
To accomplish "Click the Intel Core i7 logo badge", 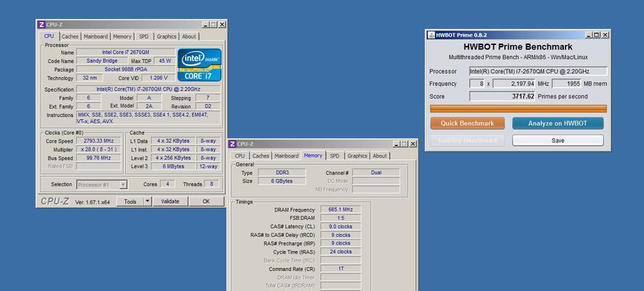I will [199, 65].
